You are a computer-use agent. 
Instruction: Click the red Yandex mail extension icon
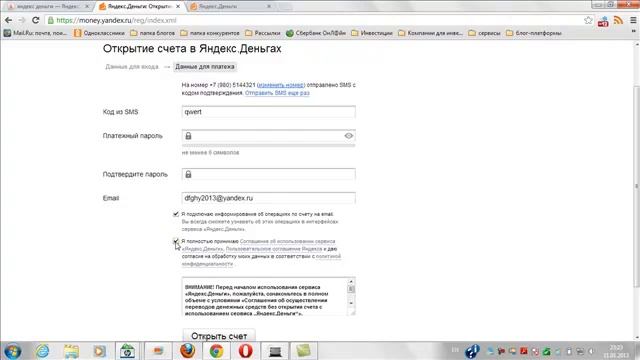[x=603, y=21]
